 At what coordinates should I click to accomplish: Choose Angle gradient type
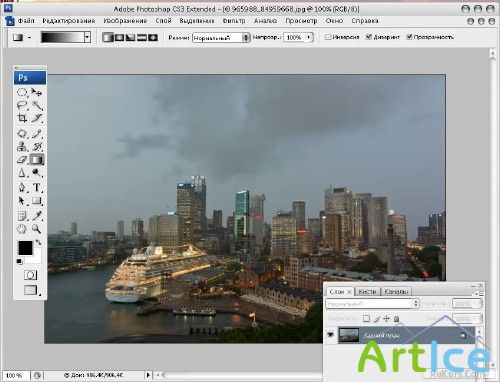click(130, 37)
